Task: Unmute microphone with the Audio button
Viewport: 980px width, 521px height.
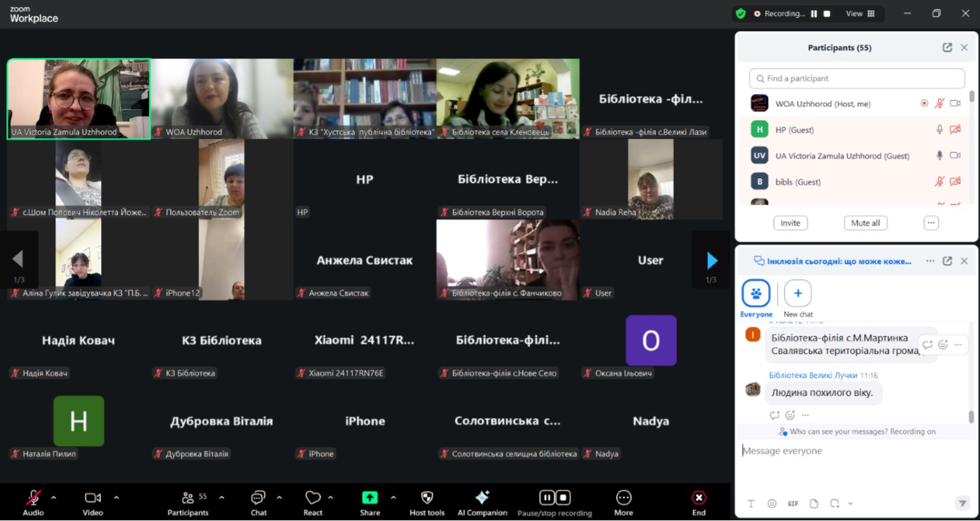Action: pos(33,503)
